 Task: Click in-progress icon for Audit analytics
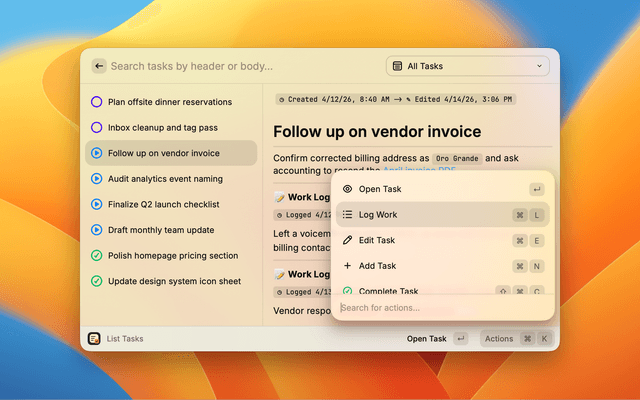(96, 179)
